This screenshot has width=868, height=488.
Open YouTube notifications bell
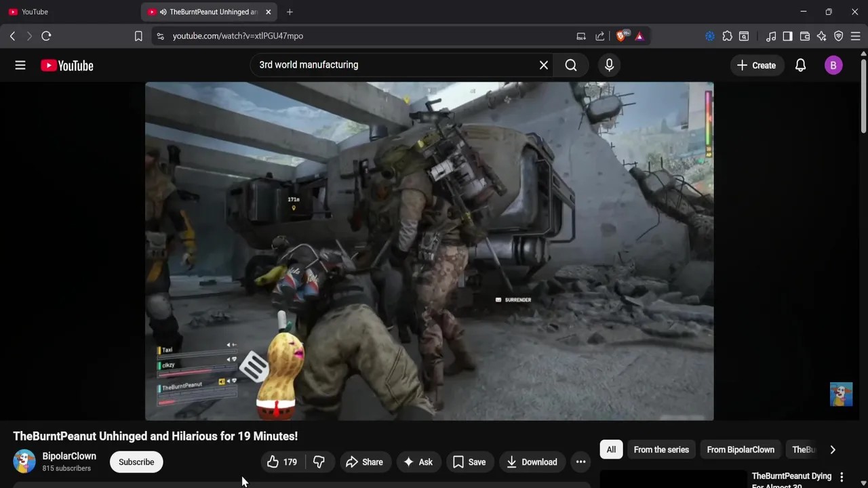click(800, 65)
